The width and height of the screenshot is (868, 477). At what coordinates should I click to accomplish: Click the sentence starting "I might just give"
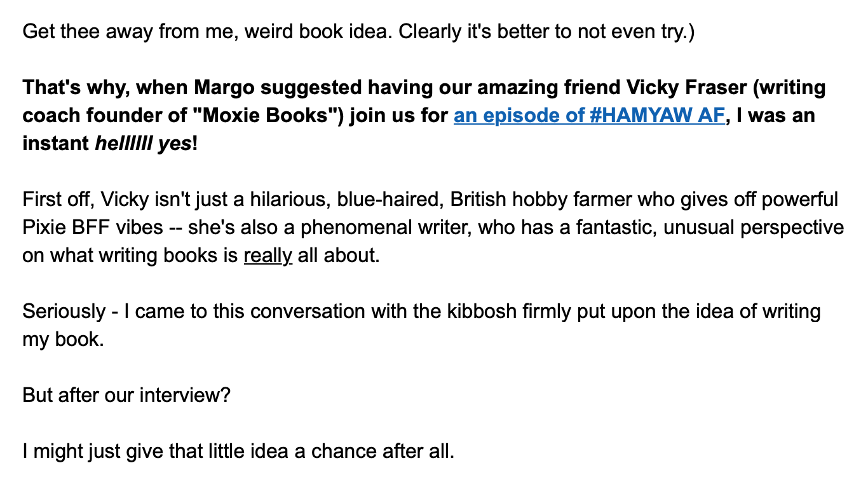(239, 452)
